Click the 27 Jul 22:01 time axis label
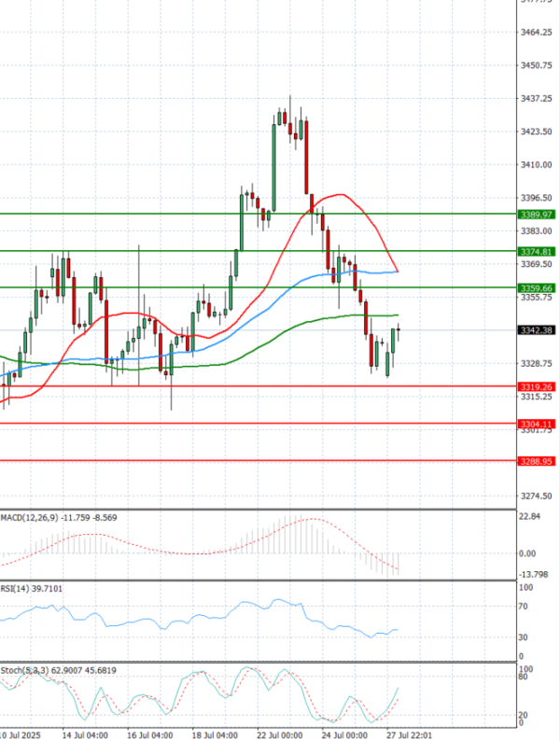This screenshot has height=741, width=560. click(409, 735)
